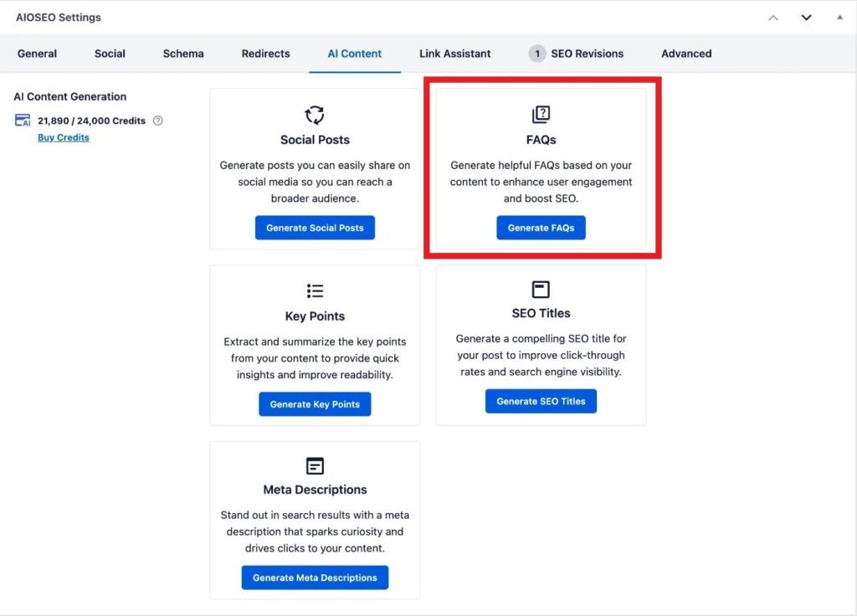The image size is (857, 616).
Task: Expand panel using the down chevron
Action: [x=806, y=17]
